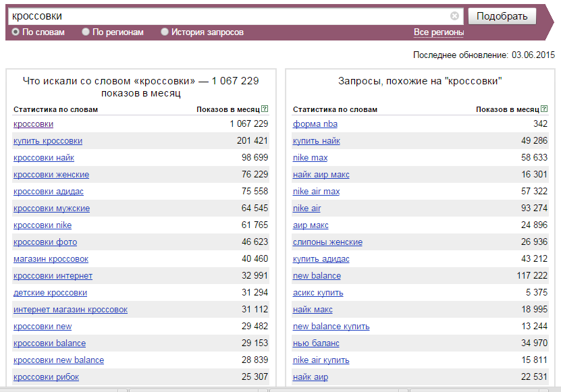Open the 'кроссовки адидас' link
Image resolution: width=561 pixels, height=392 pixels.
(49, 192)
